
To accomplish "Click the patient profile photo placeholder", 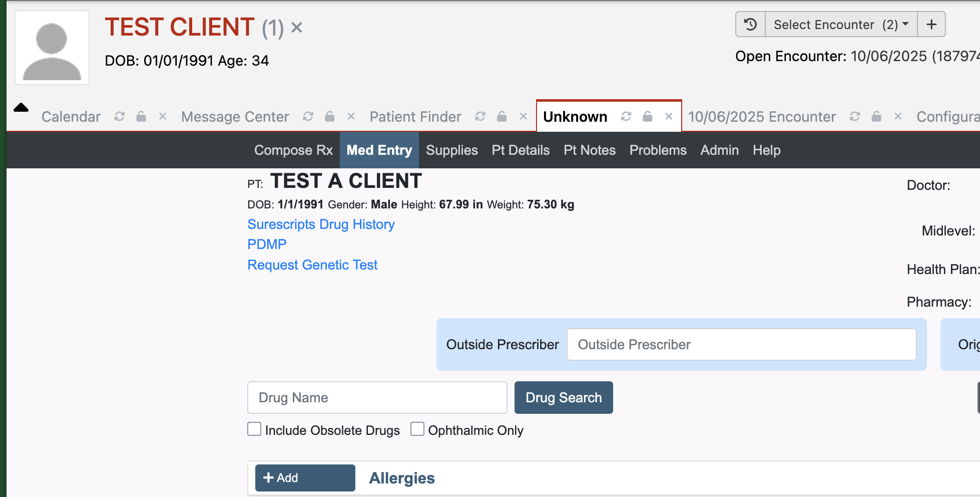I will [x=52, y=48].
